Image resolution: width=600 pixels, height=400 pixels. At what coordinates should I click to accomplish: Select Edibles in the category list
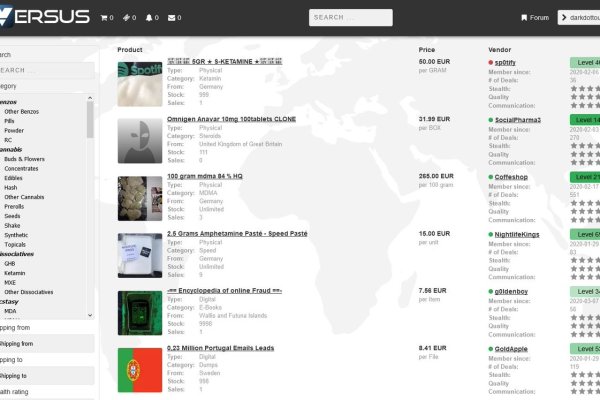tap(14, 178)
